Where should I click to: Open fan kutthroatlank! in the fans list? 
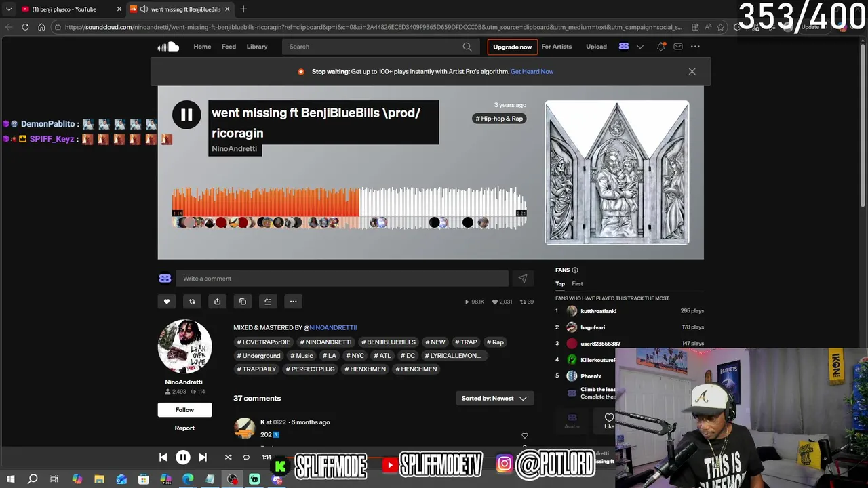598,311
